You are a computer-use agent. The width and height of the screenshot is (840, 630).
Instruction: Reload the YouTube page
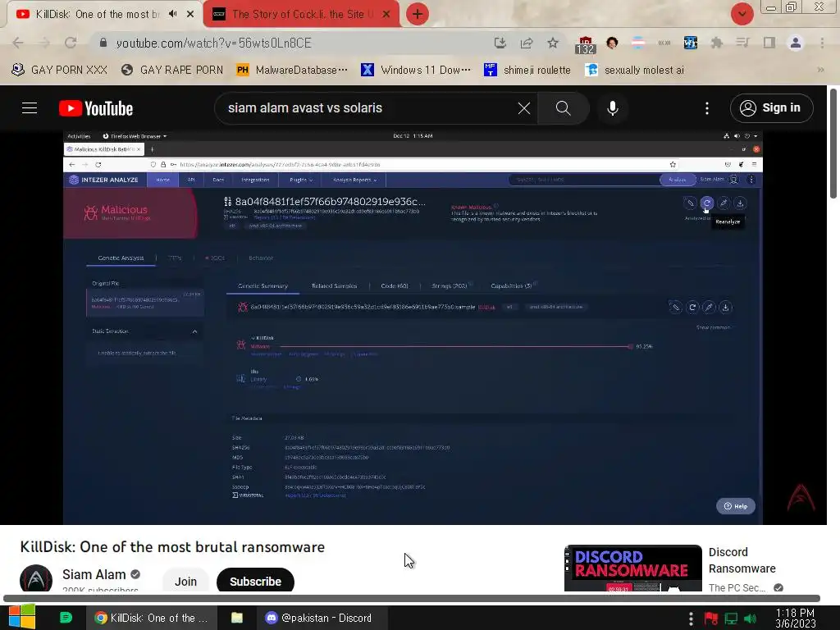(x=71, y=43)
